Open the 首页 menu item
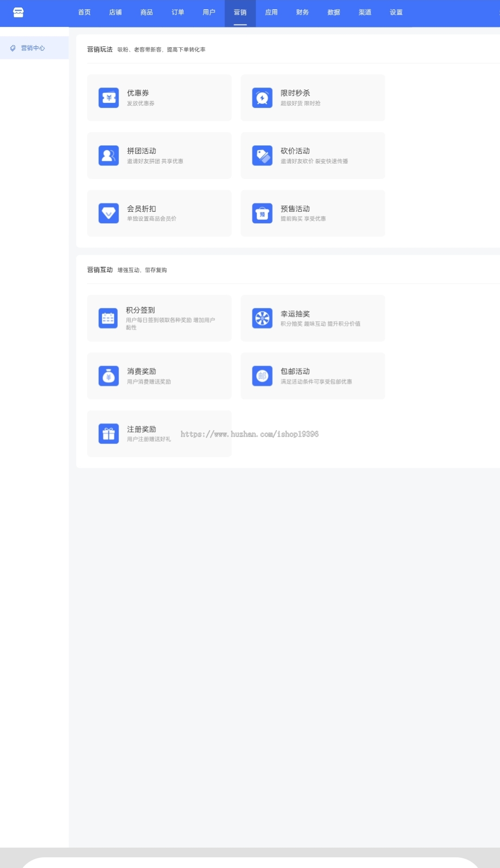The image size is (500, 868). click(x=84, y=13)
